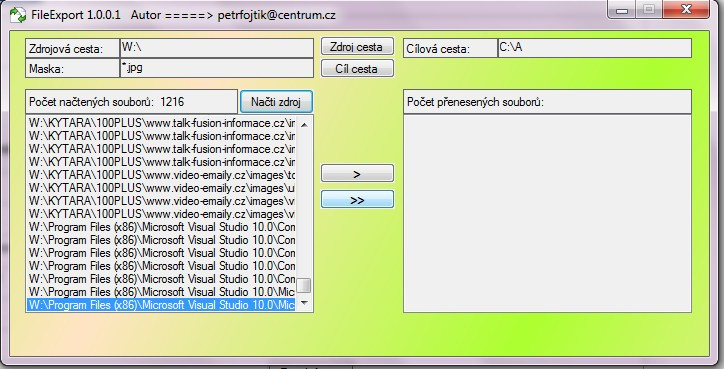The height and width of the screenshot is (369, 724).
Task: Click the Zdroj cesta button
Action: tap(357, 47)
